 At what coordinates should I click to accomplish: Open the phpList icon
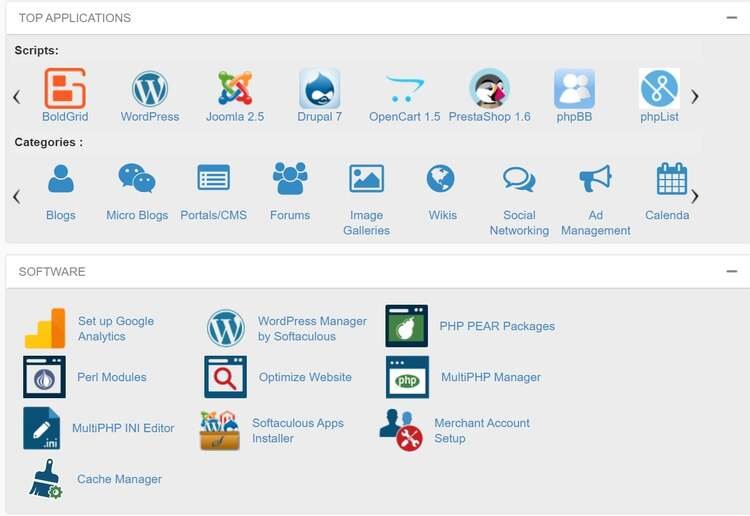click(x=659, y=88)
